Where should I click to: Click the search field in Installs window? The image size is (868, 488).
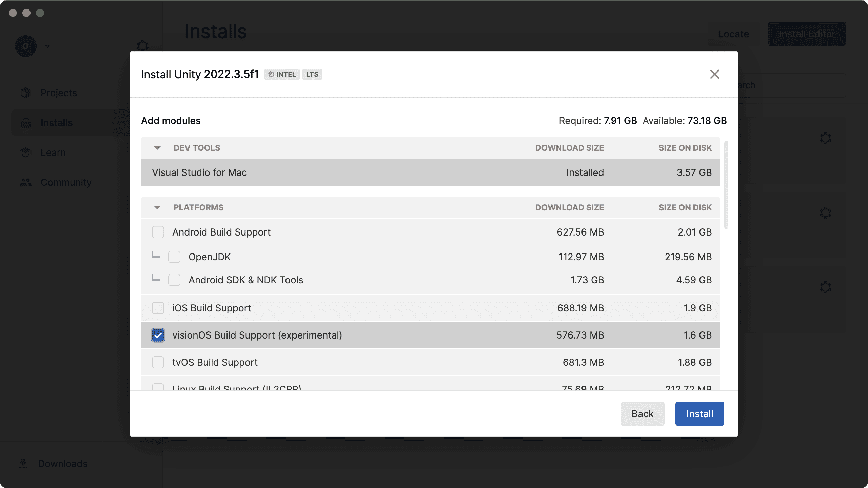coord(792,85)
